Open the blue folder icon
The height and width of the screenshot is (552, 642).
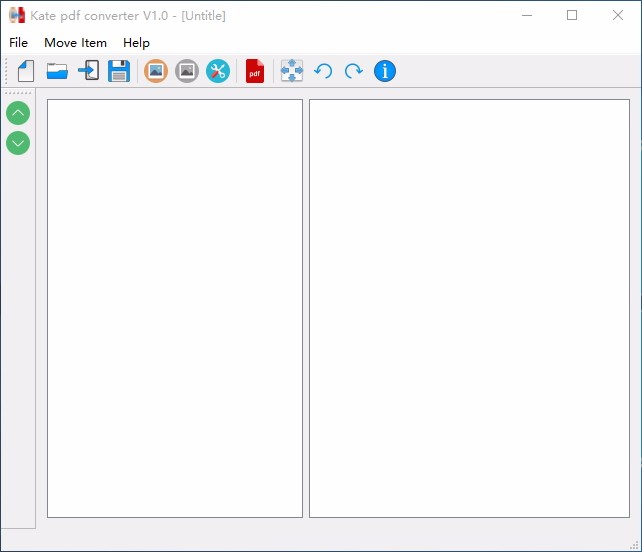[x=57, y=71]
